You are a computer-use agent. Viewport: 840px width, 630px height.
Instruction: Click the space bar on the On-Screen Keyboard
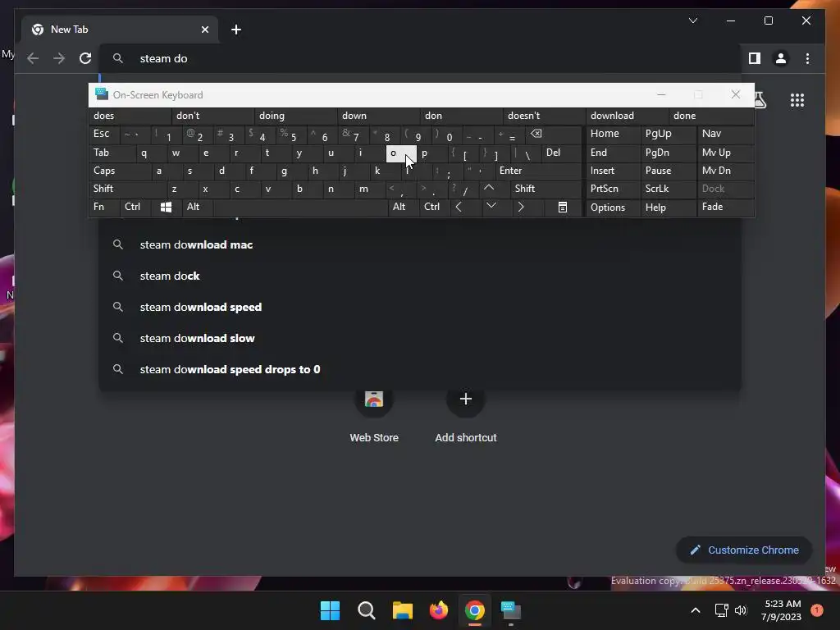coord(300,207)
